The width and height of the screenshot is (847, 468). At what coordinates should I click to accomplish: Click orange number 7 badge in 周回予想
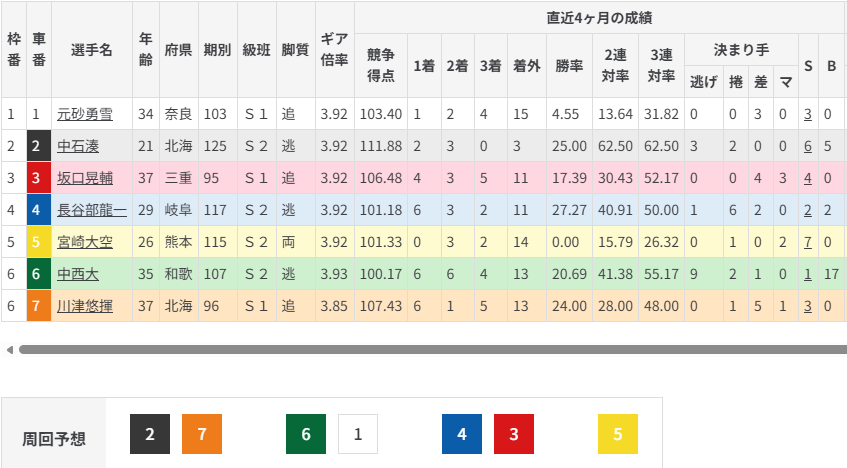202,434
